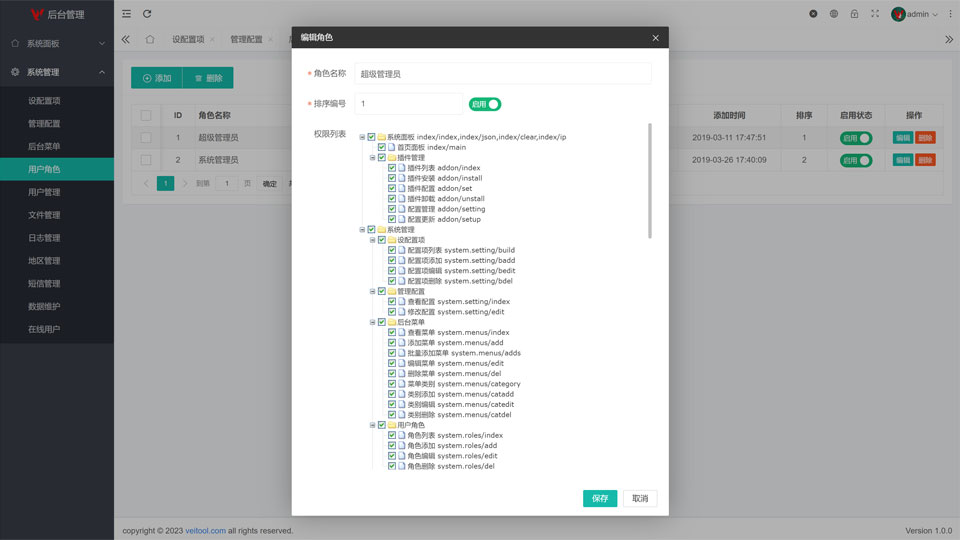Click the folder icon next to 插件管理

click(x=392, y=158)
